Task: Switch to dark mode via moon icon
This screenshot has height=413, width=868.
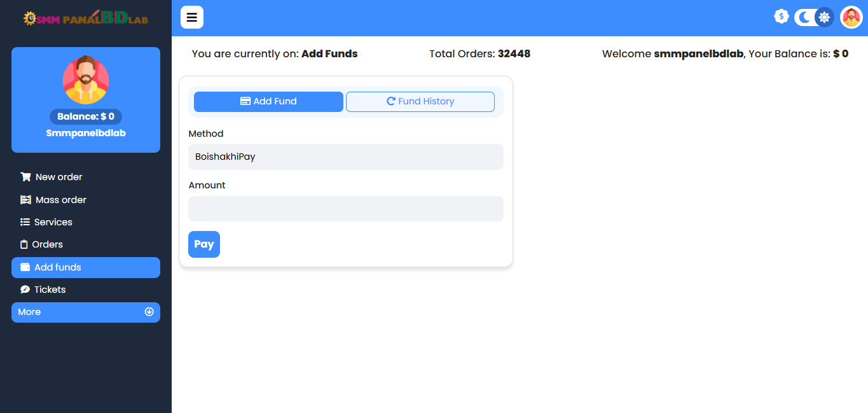Action: [804, 17]
